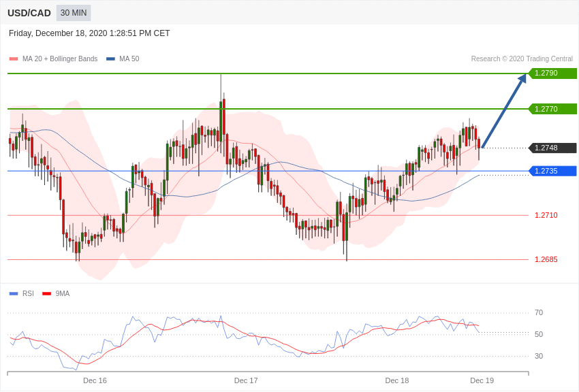The height and width of the screenshot is (392, 579).
Task: Click the 1.2735 pivot price tag
Action: pos(552,171)
